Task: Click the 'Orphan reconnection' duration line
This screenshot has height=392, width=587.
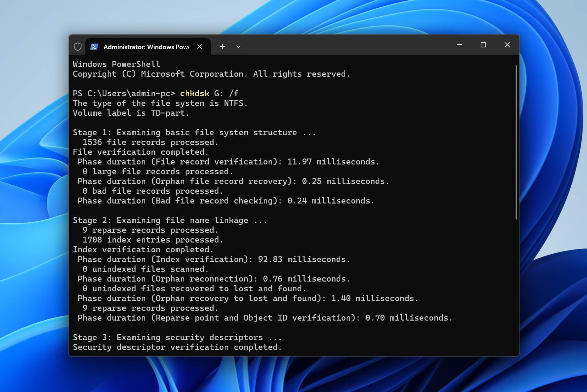Action: (214, 279)
